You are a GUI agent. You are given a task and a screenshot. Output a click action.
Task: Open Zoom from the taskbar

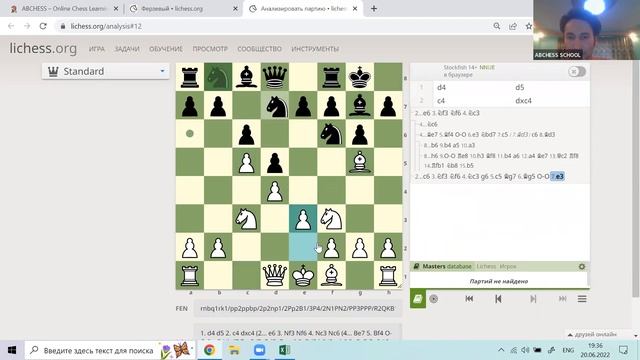tap(260, 350)
